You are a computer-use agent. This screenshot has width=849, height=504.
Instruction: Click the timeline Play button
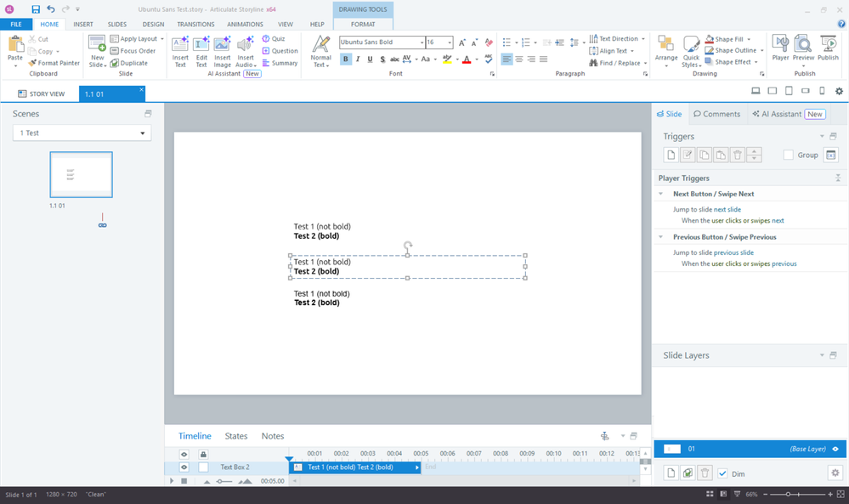(172, 481)
